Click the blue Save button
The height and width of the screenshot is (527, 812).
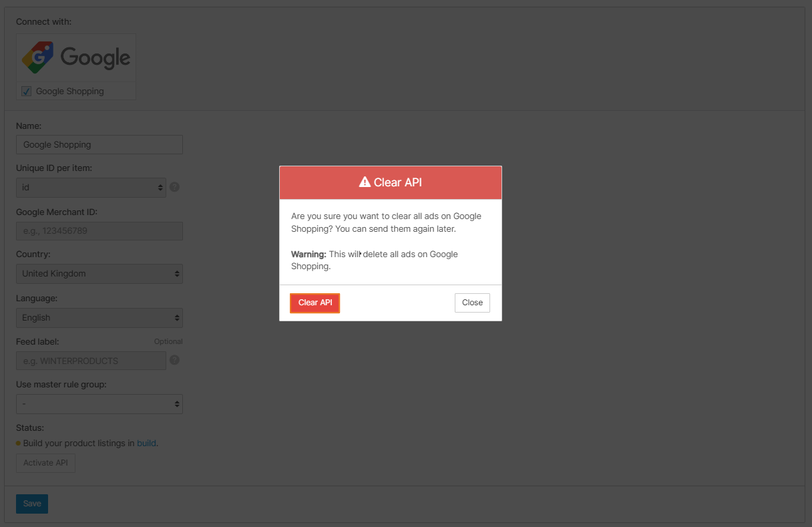point(32,504)
